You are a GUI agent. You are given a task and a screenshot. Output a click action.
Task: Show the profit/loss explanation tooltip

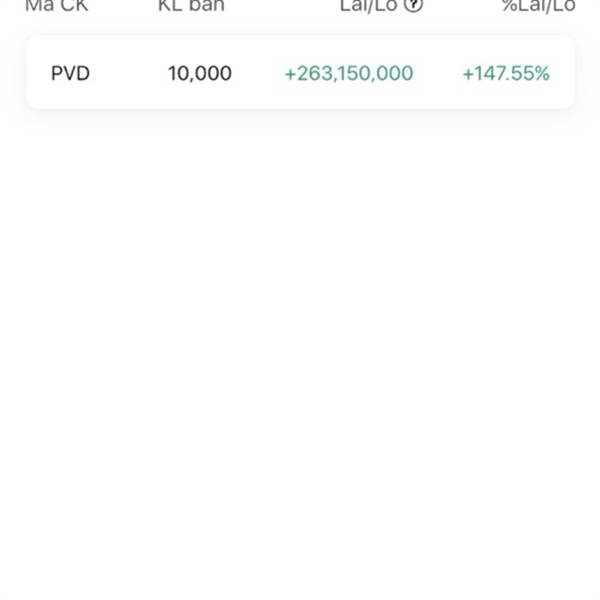(413, 5)
